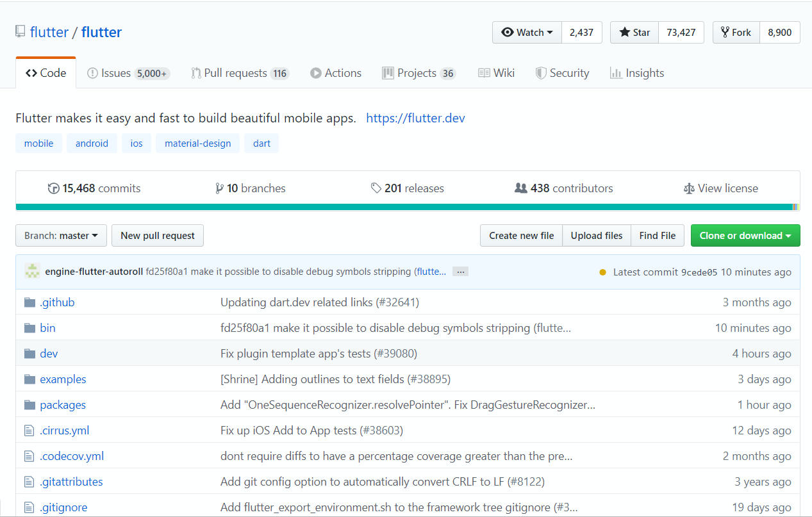Click the bold flutter repository name

click(101, 32)
